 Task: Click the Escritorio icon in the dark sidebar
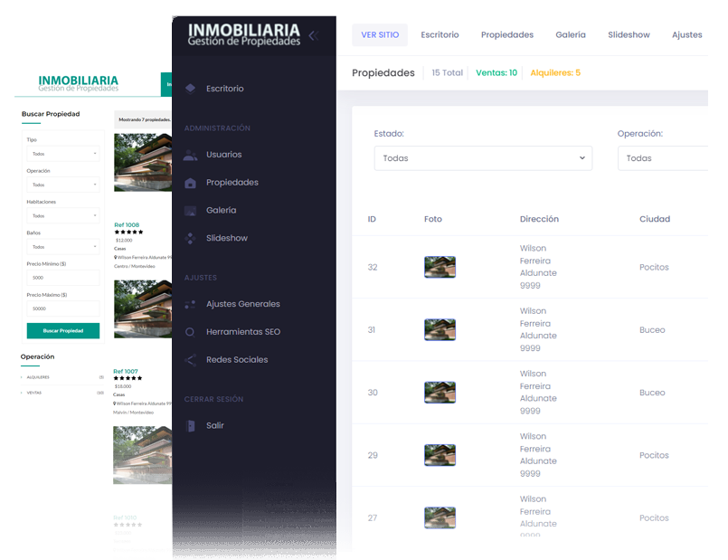[x=190, y=89]
